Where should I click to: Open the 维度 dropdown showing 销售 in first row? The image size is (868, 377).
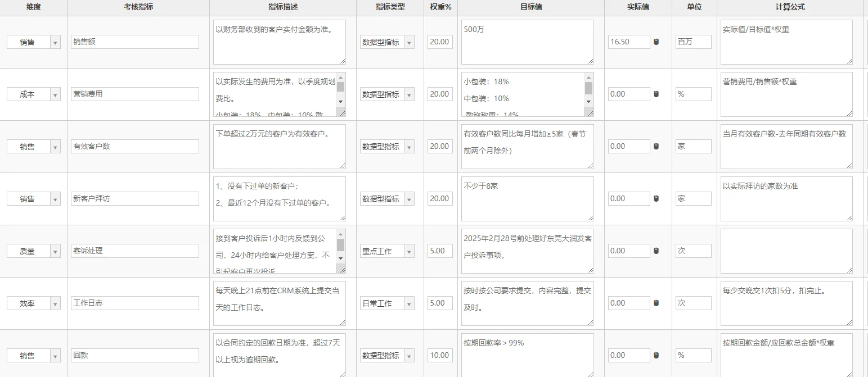(x=55, y=42)
